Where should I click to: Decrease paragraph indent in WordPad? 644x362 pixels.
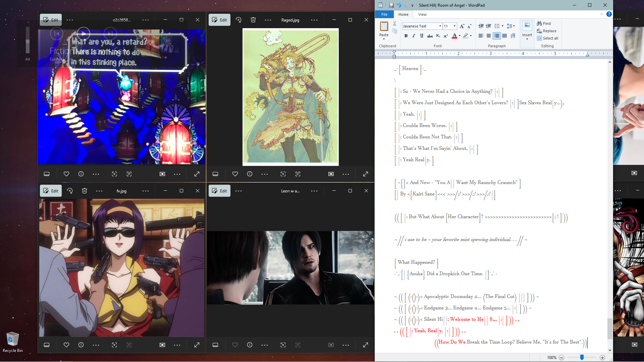click(x=481, y=26)
